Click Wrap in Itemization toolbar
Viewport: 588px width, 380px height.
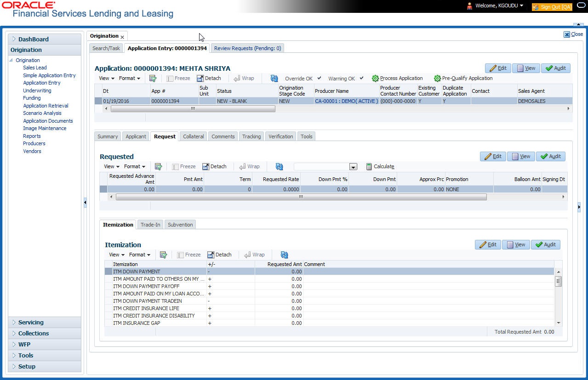[x=254, y=255]
